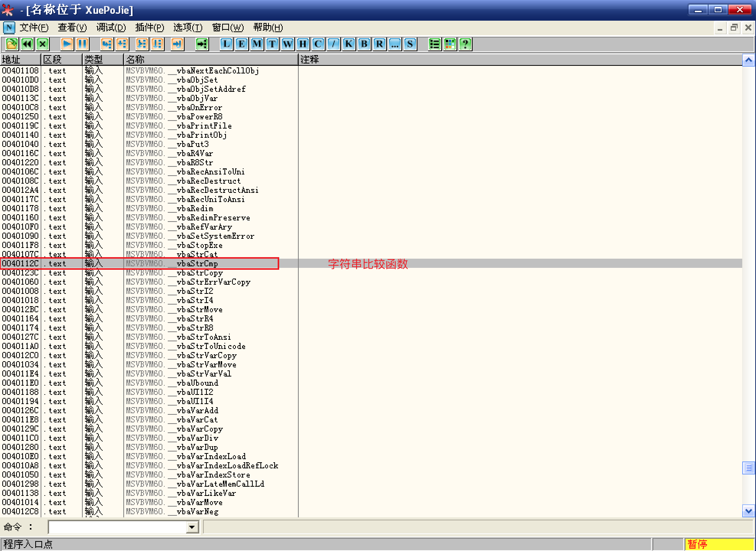Open CPU window with C button

(x=318, y=44)
